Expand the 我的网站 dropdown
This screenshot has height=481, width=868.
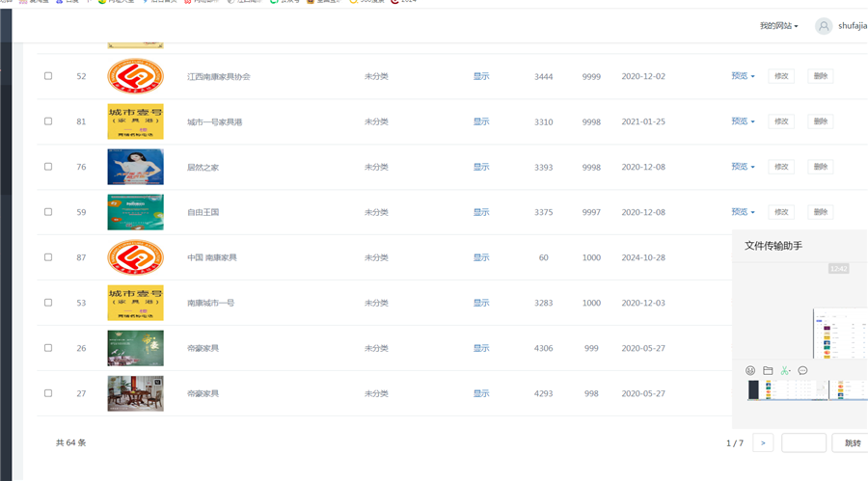[778, 26]
